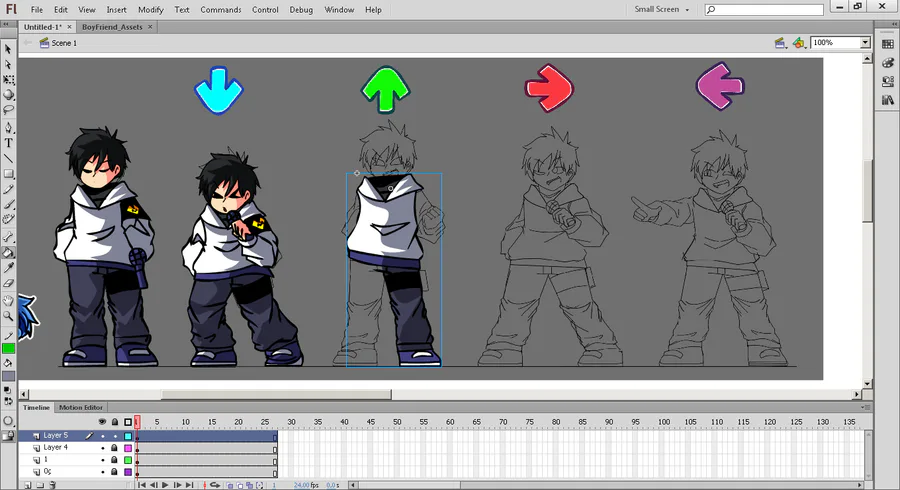
Task: Step forward one frame
Action: pyautogui.click(x=177, y=485)
